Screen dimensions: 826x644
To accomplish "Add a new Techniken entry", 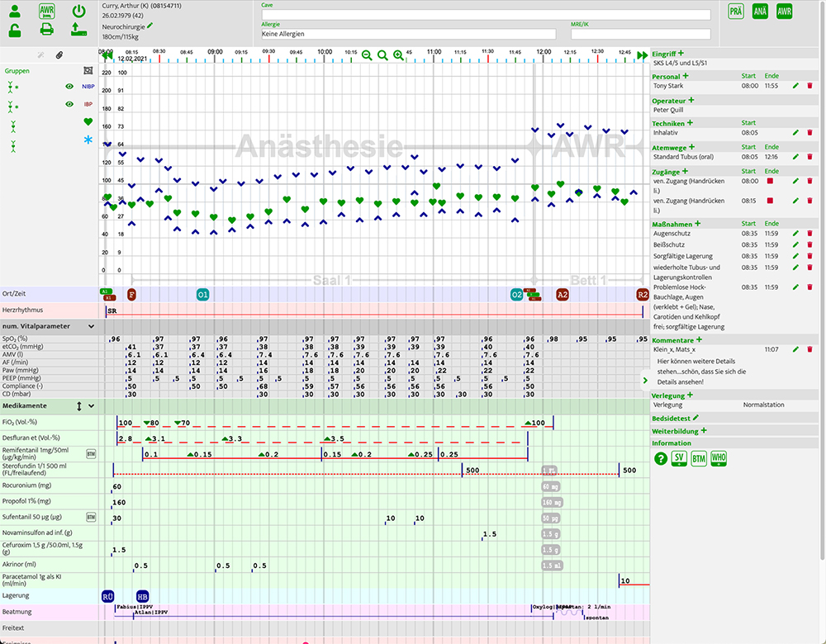I will click(x=690, y=123).
